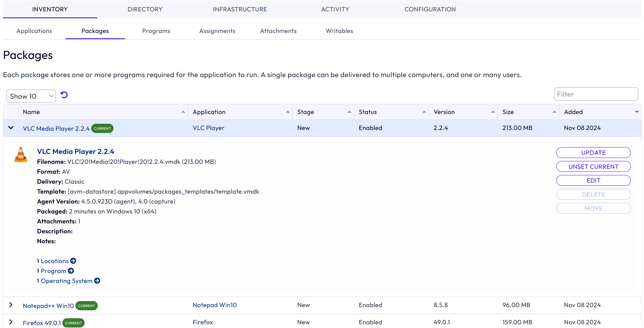
Task: Select the Applications sub-tab
Action: [x=34, y=31]
